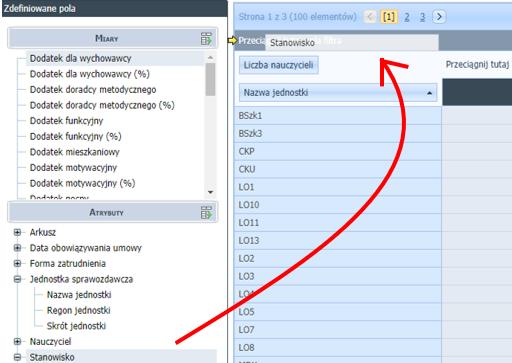Viewport: 512px width, 363px height.
Task: Select Dodatek dla wychowawcy measure
Action: point(80,58)
